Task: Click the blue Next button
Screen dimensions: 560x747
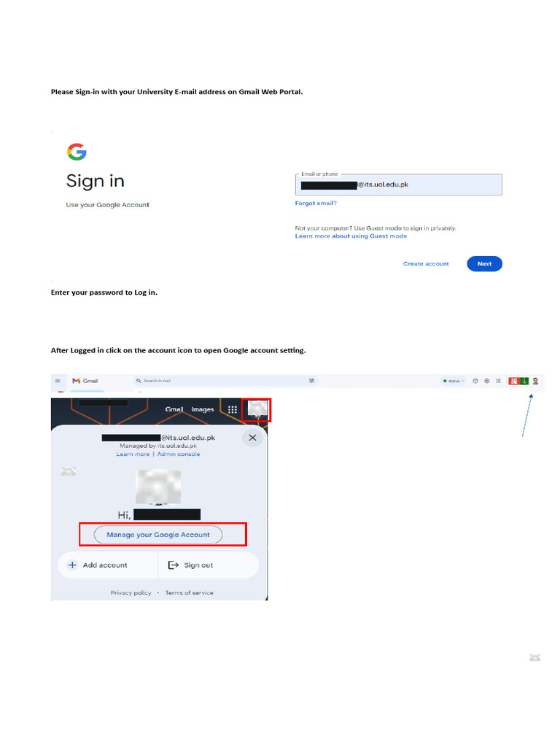Action: (x=484, y=263)
